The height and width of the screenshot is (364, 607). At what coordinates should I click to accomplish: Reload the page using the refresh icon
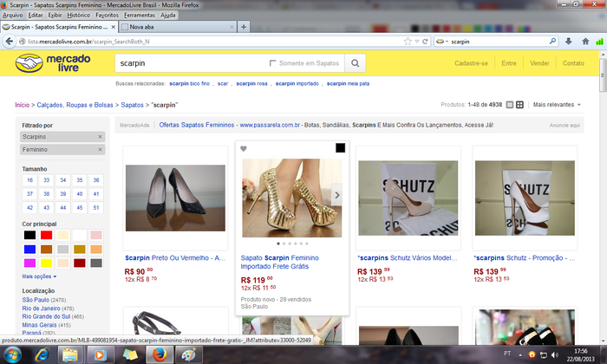coord(425,42)
